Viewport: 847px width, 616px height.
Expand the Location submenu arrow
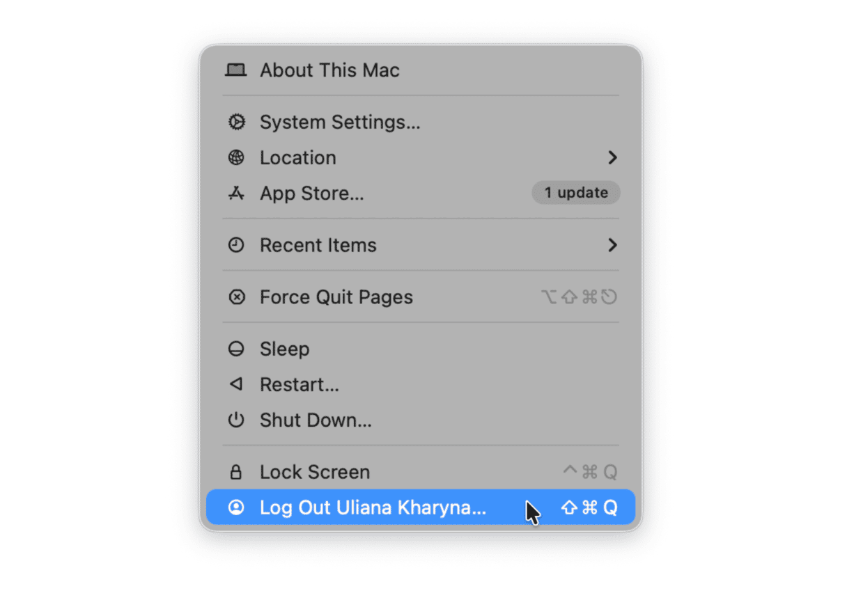pyautogui.click(x=612, y=158)
